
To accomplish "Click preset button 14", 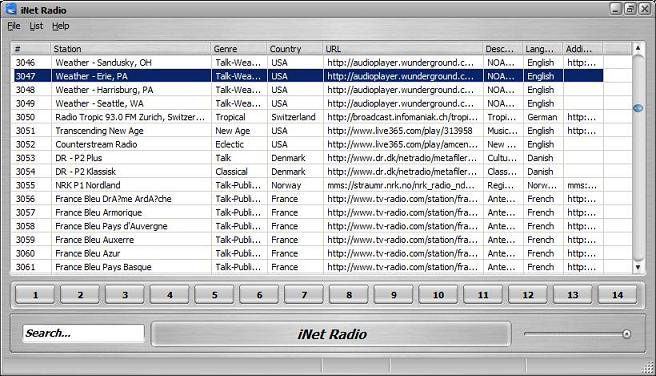I will pyautogui.click(x=618, y=295).
